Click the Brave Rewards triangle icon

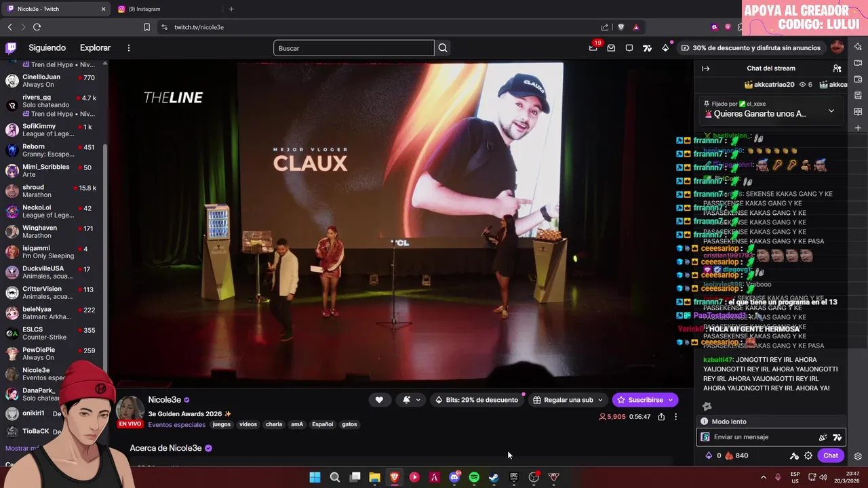coord(636,27)
